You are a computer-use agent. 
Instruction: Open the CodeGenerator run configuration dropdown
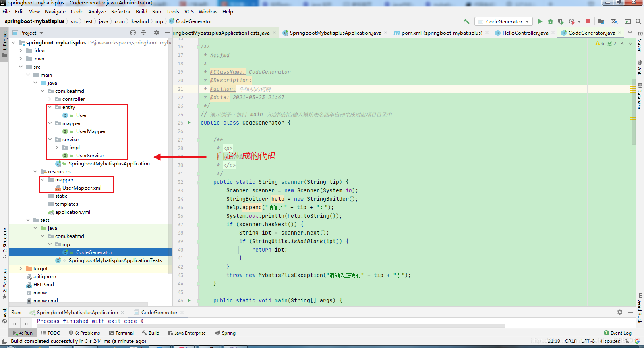pos(503,21)
